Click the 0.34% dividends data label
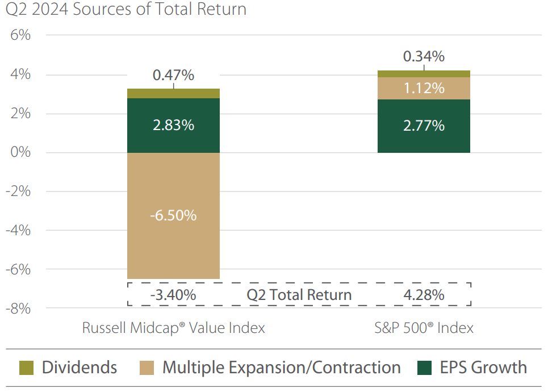The height and width of the screenshot is (392, 548). click(424, 57)
